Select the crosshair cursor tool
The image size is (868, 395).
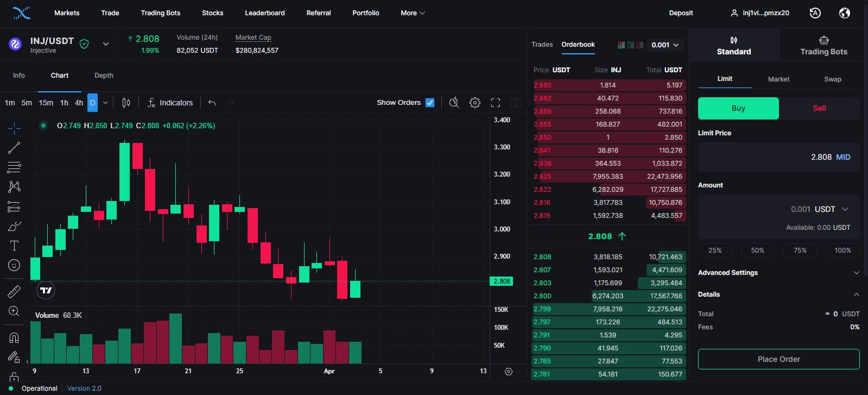pos(14,128)
